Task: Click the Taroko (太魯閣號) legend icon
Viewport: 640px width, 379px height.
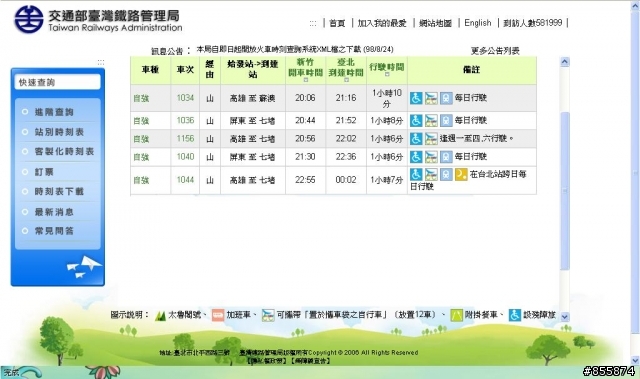Action: tap(160, 315)
